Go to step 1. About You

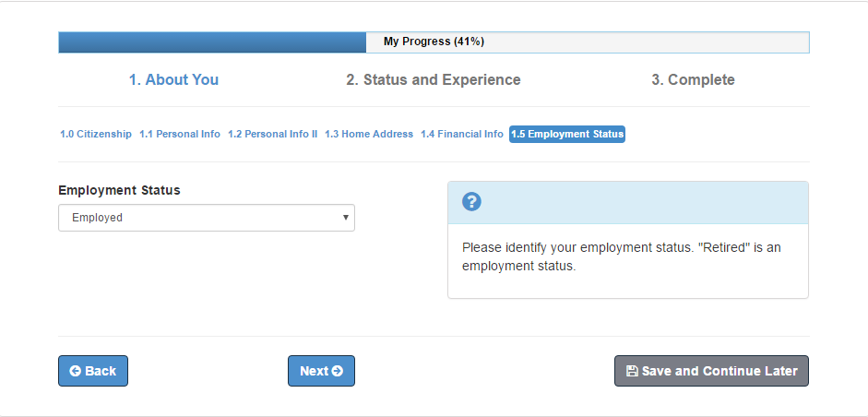[x=173, y=79]
